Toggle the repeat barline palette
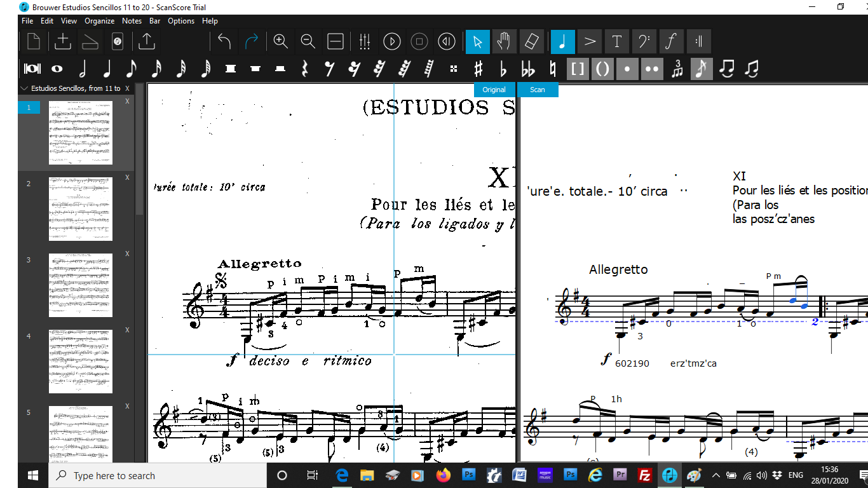The image size is (868, 488). 699,42
